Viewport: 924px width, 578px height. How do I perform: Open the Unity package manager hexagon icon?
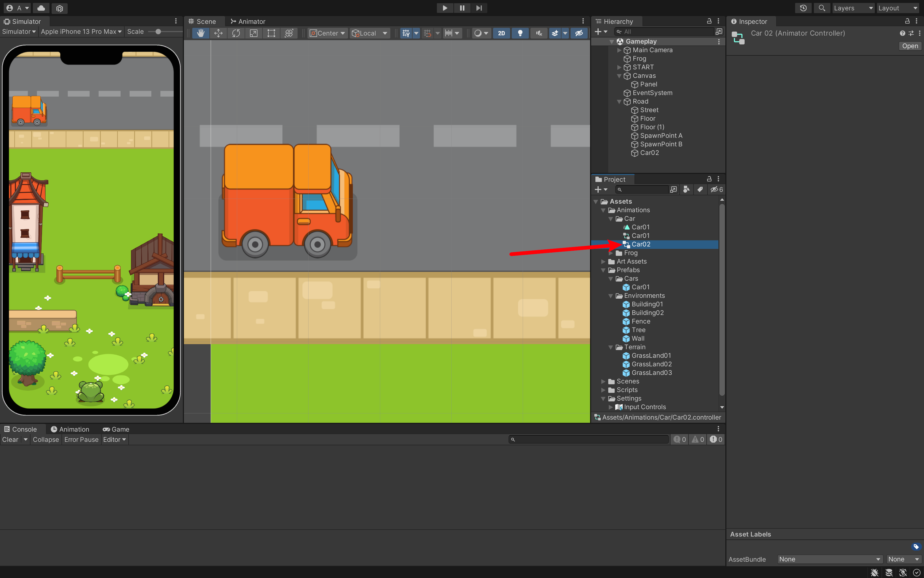(60, 8)
